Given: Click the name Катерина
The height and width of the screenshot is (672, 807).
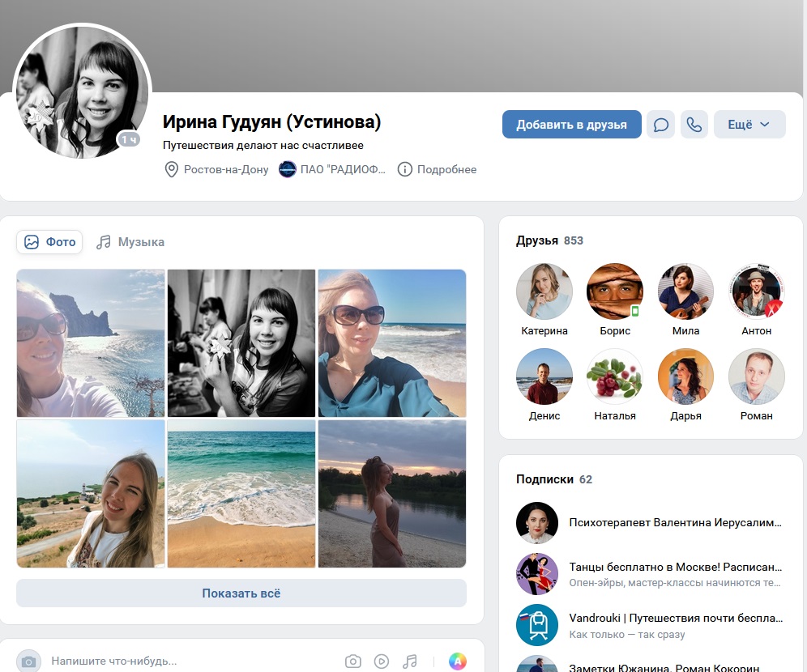Looking at the screenshot, I should 544,330.
